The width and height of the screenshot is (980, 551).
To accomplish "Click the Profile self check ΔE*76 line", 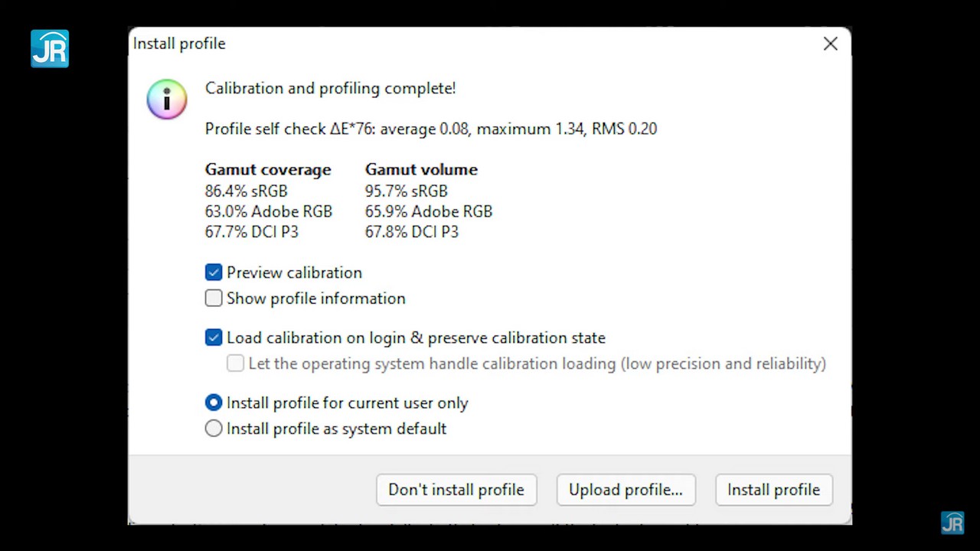I will coord(430,129).
